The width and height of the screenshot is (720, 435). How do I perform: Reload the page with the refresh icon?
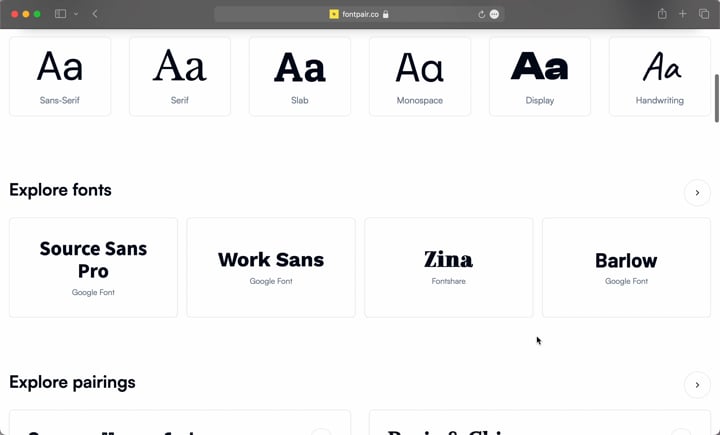[481, 14]
